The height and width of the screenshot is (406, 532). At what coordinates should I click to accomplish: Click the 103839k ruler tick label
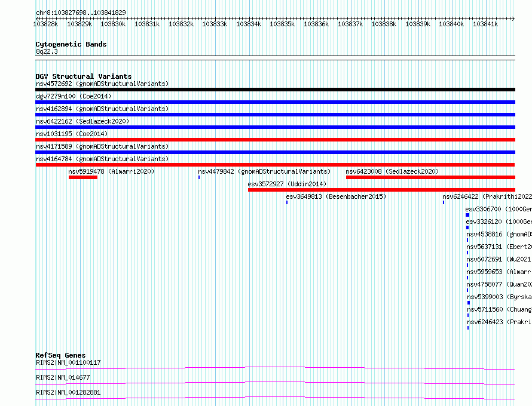coord(418,24)
